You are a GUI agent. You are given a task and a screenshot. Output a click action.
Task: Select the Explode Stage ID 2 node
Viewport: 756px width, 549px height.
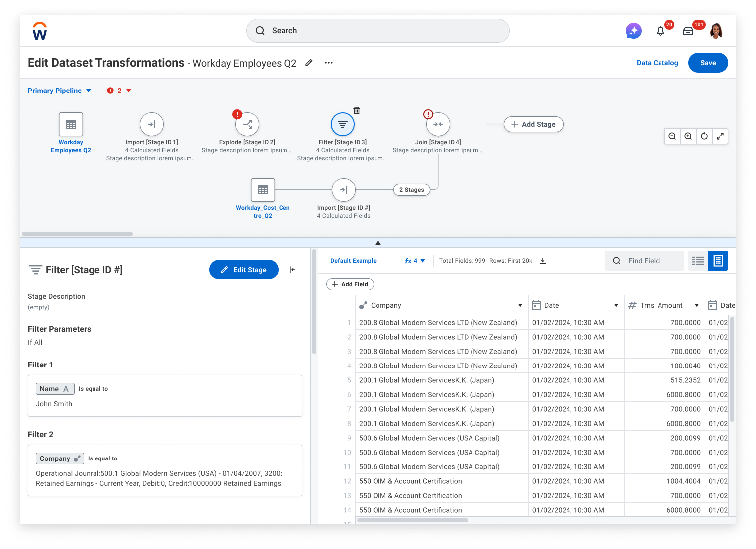tap(247, 124)
